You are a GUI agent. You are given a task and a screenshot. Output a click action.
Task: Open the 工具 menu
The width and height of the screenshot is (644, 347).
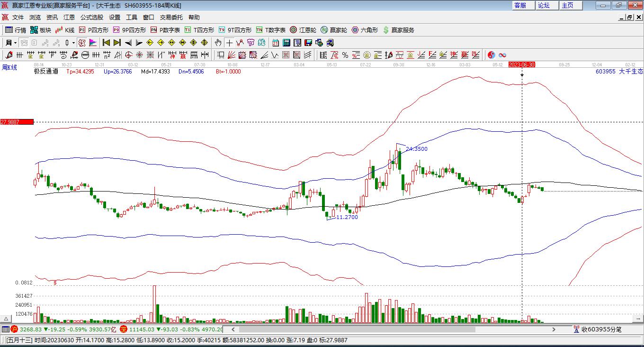click(x=132, y=18)
